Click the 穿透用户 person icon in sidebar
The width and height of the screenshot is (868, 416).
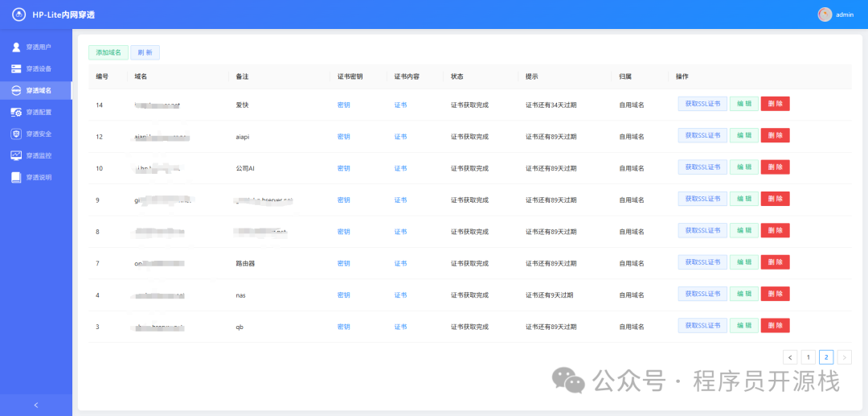[x=16, y=47]
